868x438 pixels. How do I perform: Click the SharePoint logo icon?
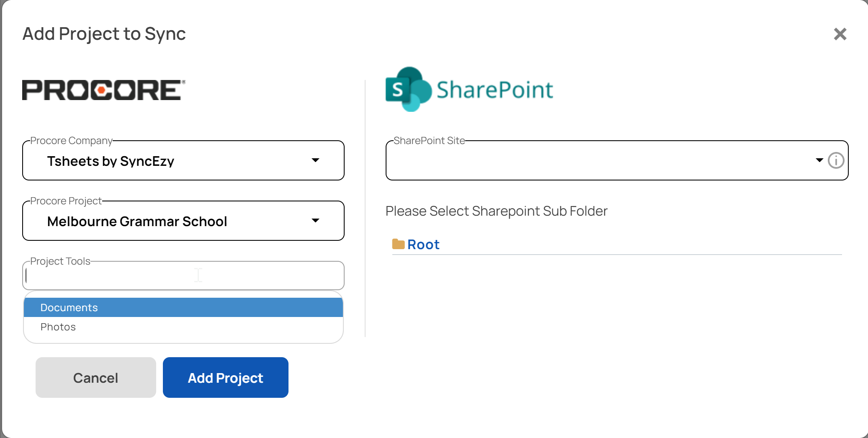coord(408,89)
